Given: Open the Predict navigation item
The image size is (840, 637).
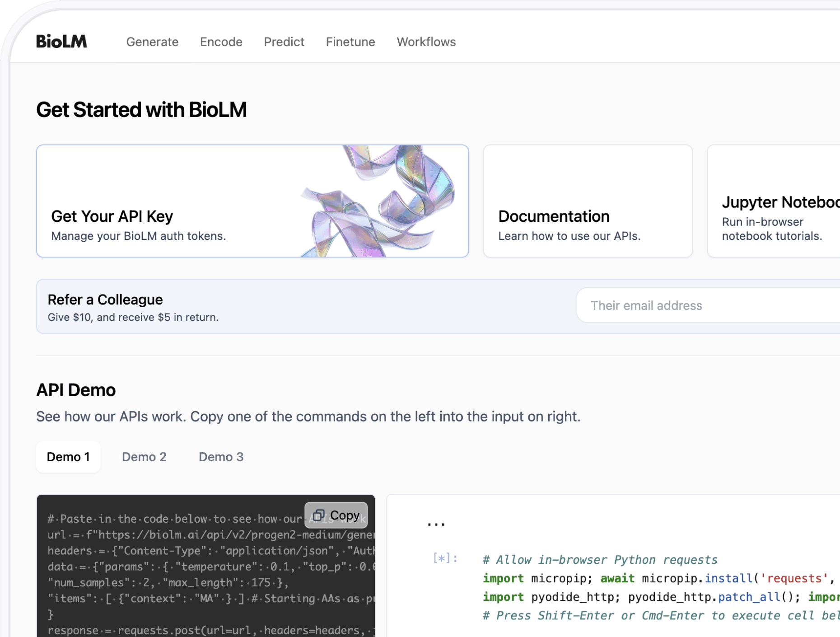Looking at the screenshot, I should [x=284, y=42].
